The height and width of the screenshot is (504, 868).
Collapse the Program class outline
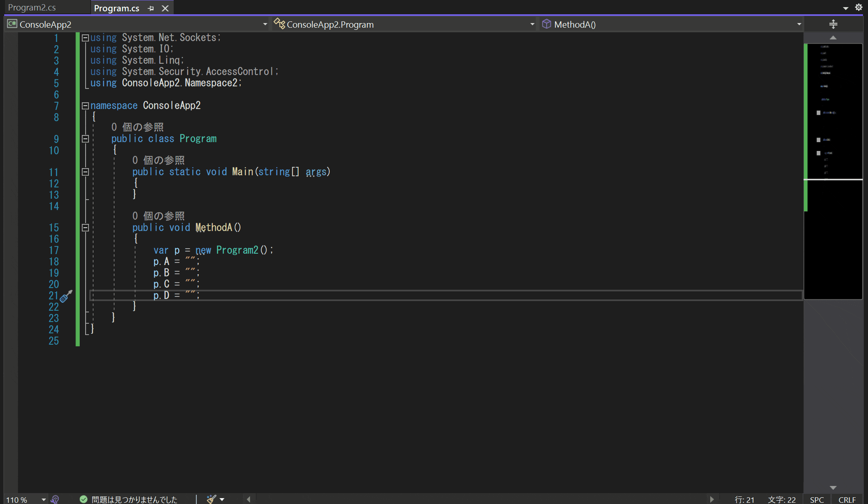[85, 139]
